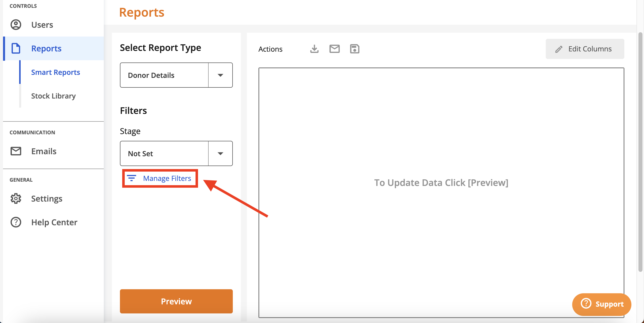Click the Support question mark bubble icon

coord(586,304)
